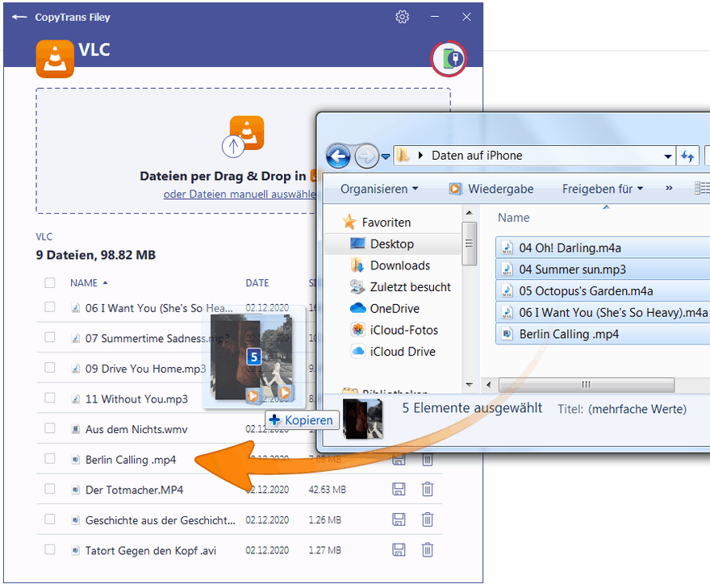The height and width of the screenshot is (588, 710).
Task: Save Der Totmacher.MP4 to PC
Action: (399, 490)
